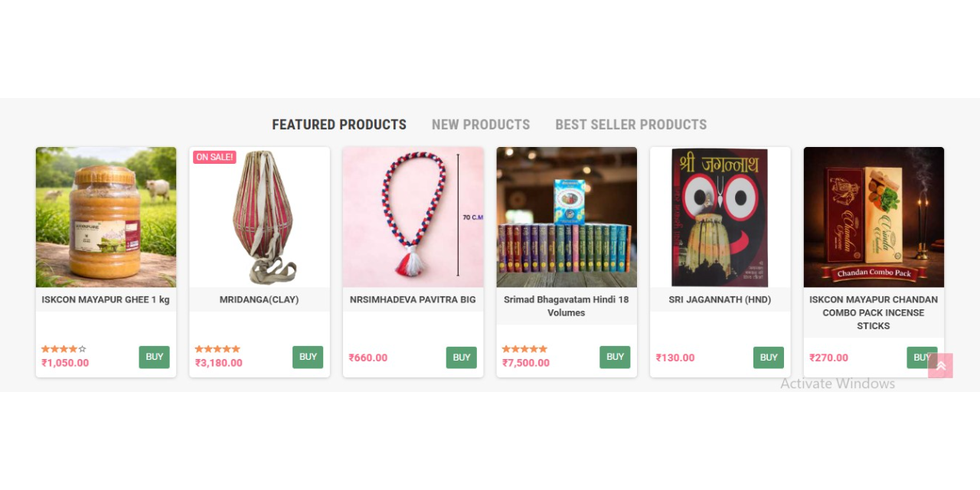
Task: Buy the Sri Jagannath (HND) book
Action: 769,358
